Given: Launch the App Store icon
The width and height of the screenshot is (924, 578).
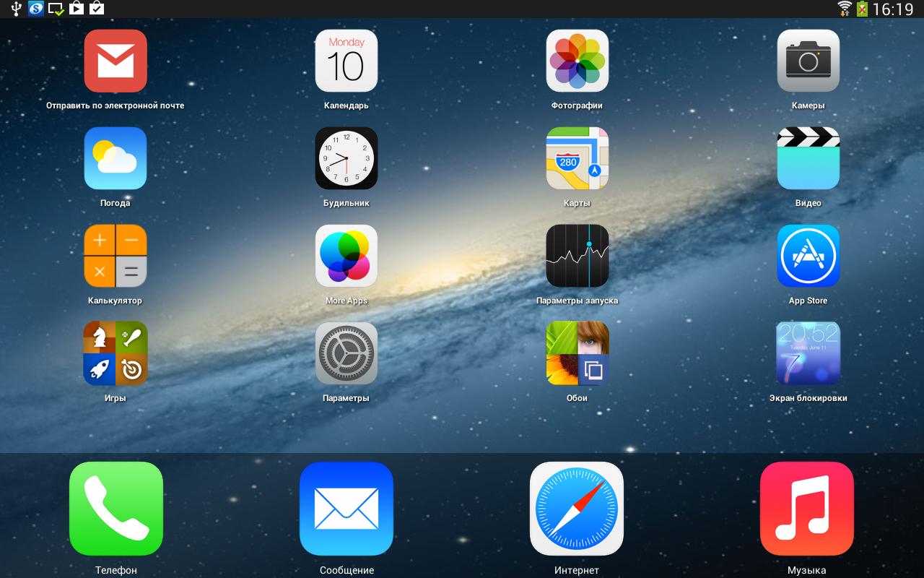Looking at the screenshot, I should point(808,256).
